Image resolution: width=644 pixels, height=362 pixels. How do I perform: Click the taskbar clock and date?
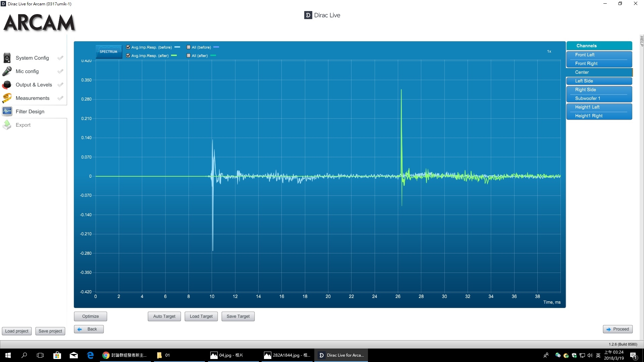click(614, 355)
